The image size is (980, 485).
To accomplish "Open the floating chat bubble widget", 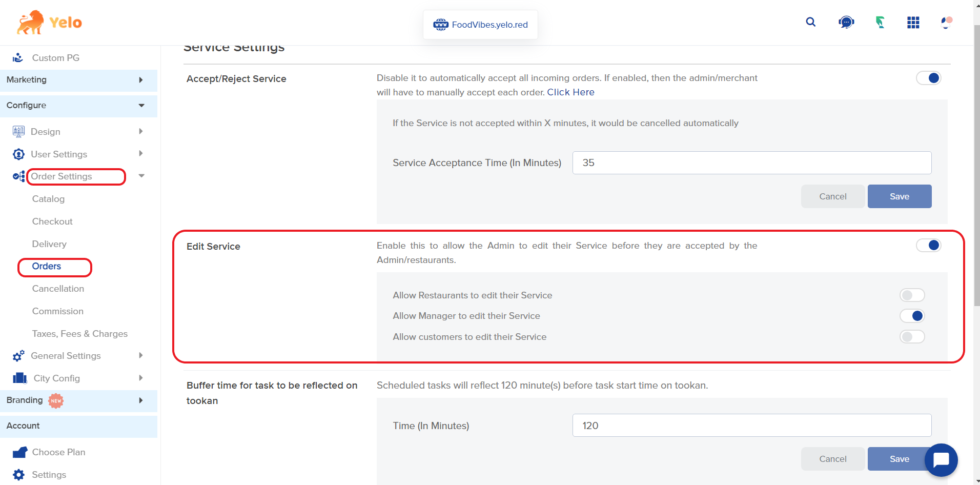I will tap(941, 460).
